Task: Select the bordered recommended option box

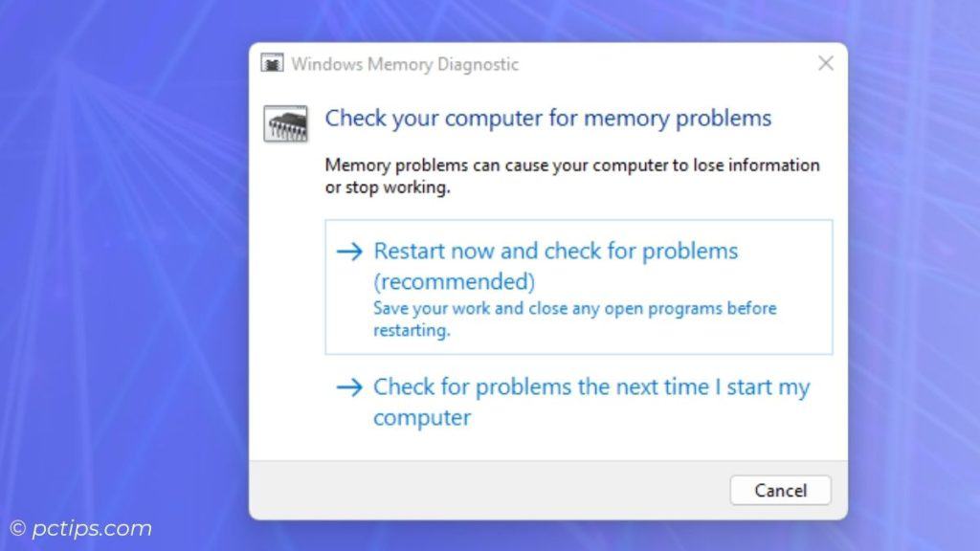Action: pyautogui.click(x=579, y=287)
